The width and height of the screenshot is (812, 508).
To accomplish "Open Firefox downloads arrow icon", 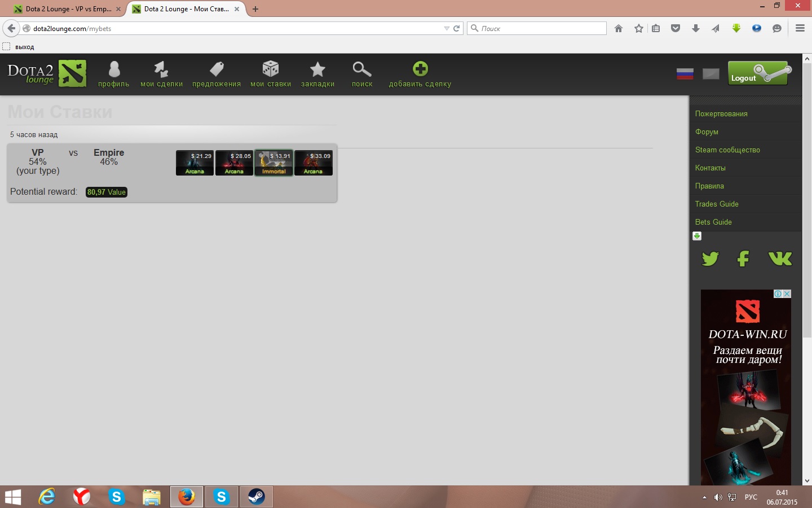I will [696, 28].
